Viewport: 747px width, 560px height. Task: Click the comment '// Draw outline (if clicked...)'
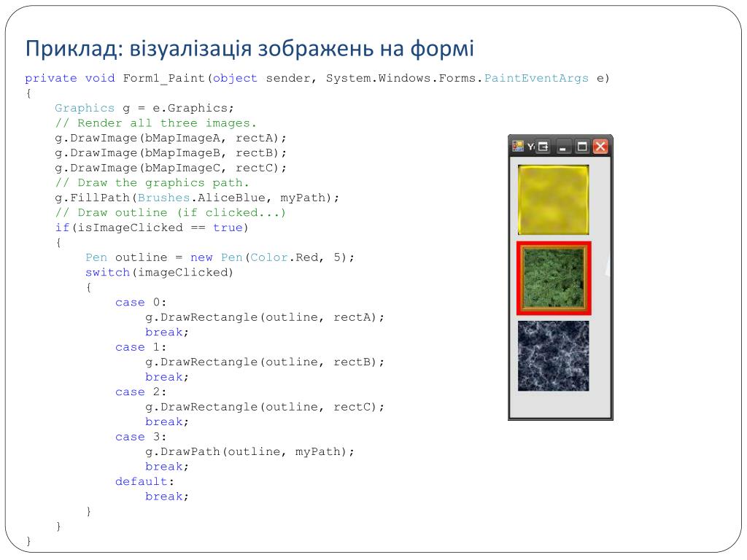pyautogui.click(x=171, y=213)
